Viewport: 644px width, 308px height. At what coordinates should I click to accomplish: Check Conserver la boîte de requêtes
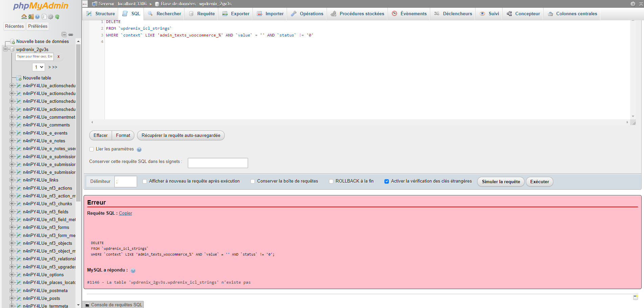pos(253,181)
